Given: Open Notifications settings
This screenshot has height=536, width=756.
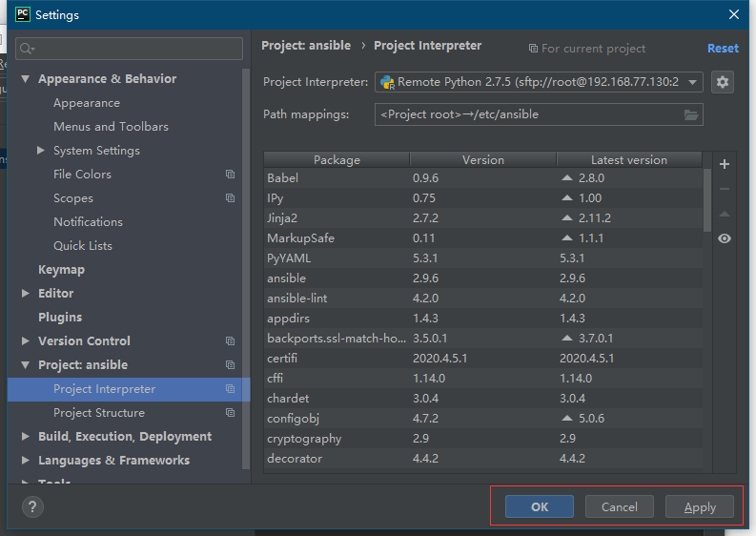Looking at the screenshot, I should [89, 222].
